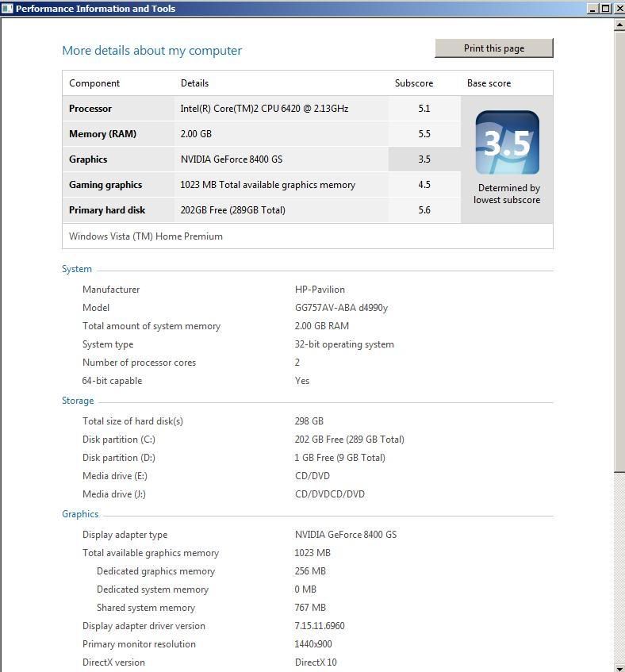Click the Disk partition (C:) label
Image resolution: width=625 pixels, height=672 pixels.
pyautogui.click(x=119, y=440)
